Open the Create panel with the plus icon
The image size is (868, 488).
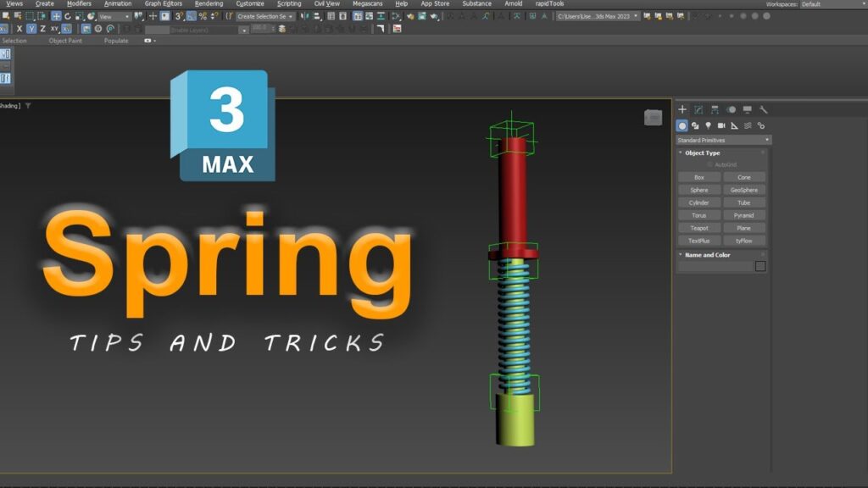[x=682, y=109]
